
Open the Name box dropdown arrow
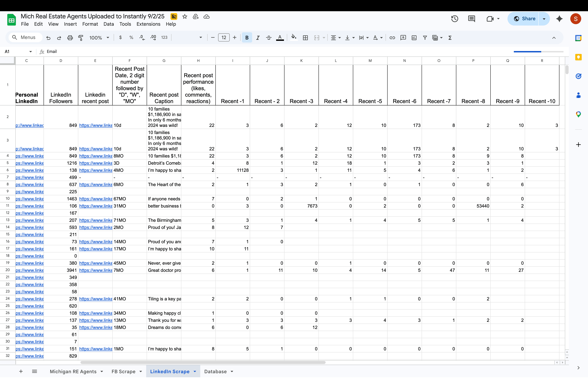[x=31, y=52]
